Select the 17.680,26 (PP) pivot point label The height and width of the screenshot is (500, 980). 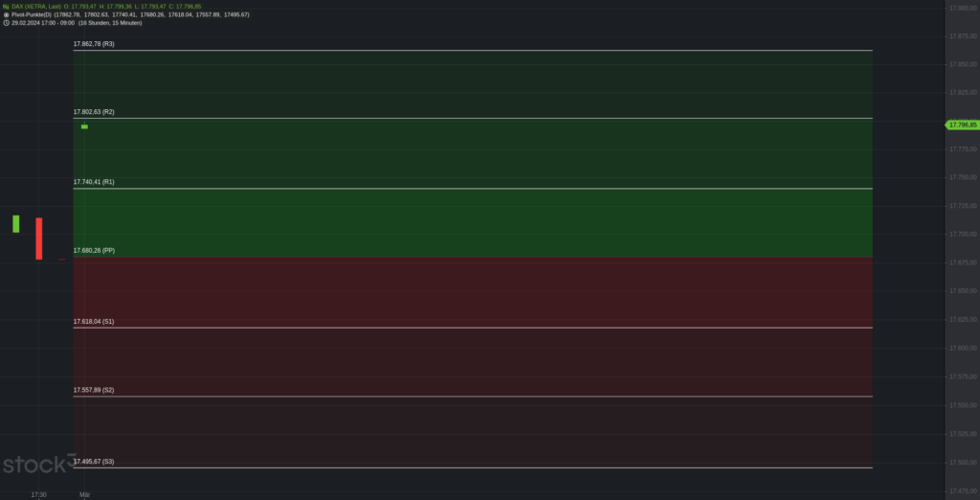(x=94, y=250)
